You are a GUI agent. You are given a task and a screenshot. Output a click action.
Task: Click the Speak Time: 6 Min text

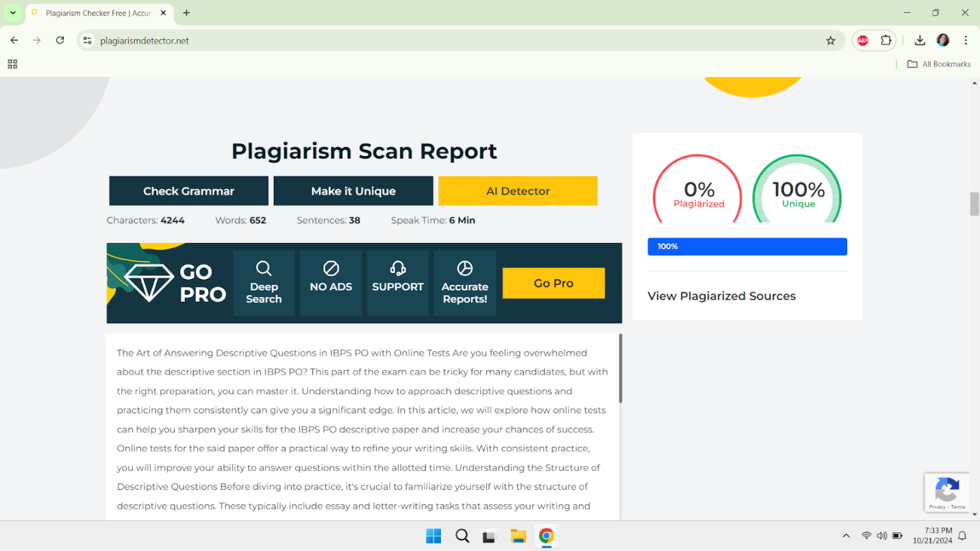tap(433, 220)
